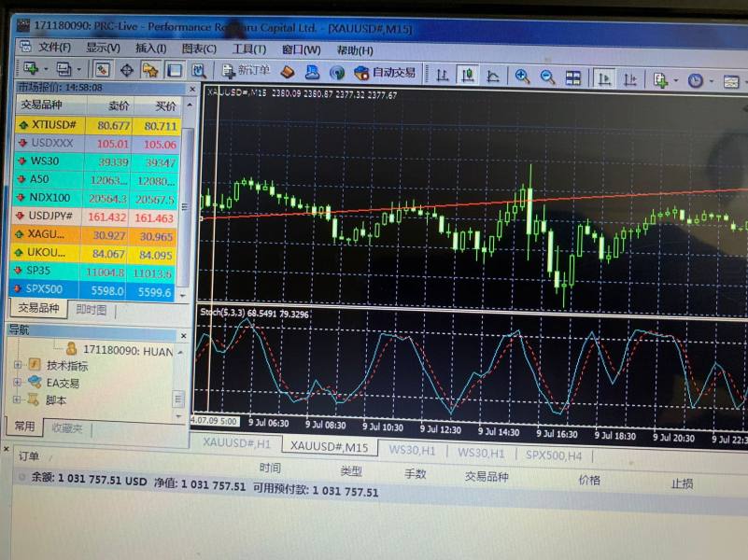The width and height of the screenshot is (748, 560).
Task: Open the 图表(C) menu
Action: click(x=199, y=49)
